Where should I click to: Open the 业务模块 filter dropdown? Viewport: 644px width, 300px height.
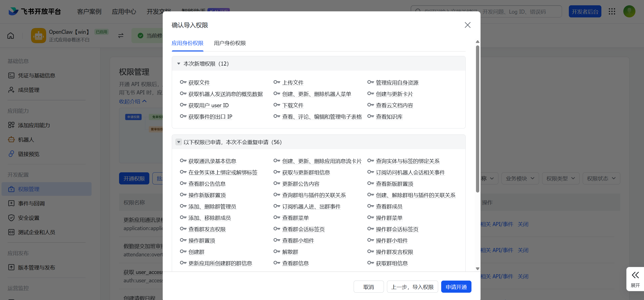[x=520, y=178]
